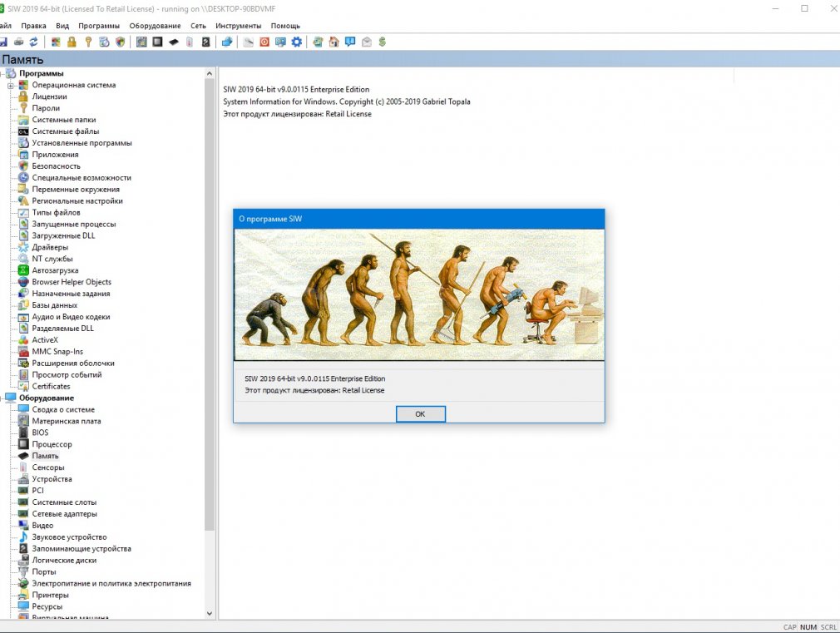Click OK in the О программе SIW dialog
The height and width of the screenshot is (633, 840).
click(421, 413)
